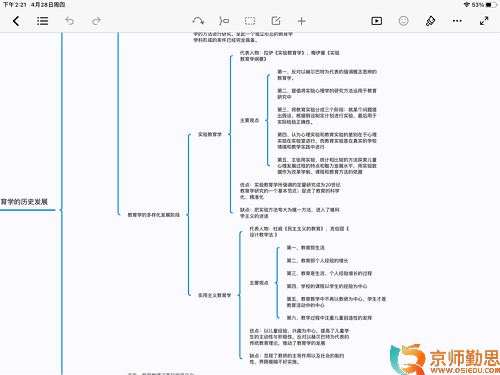Open the three-dot more menu
Screen dimensions: 500x375
pyautogui.click(x=457, y=21)
